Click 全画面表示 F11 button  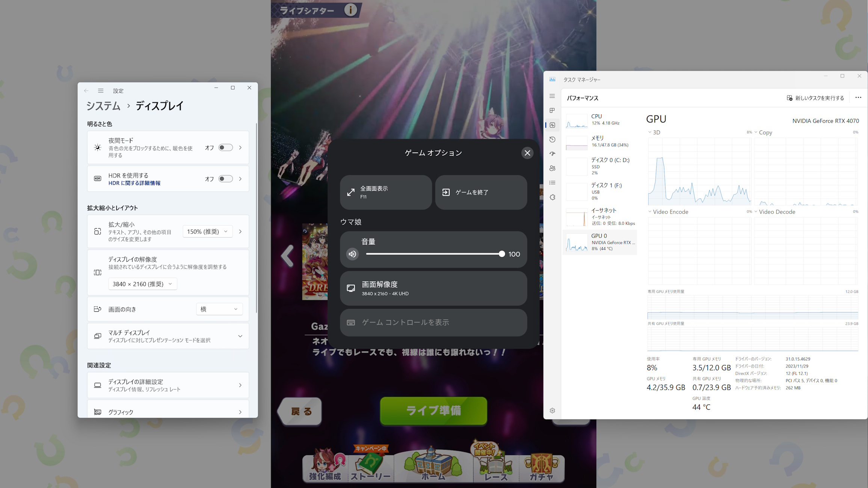pyautogui.click(x=386, y=192)
